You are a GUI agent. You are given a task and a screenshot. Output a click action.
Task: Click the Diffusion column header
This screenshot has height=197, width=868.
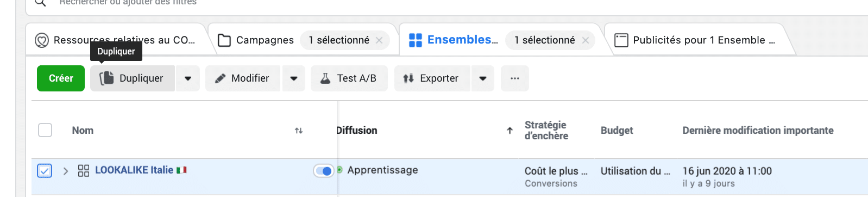click(x=356, y=131)
